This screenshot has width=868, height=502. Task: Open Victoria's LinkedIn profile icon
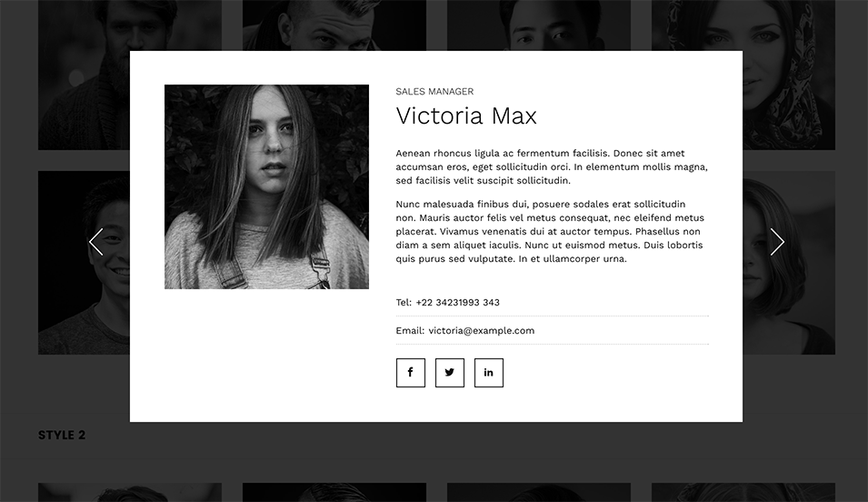(x=489, y=372)
